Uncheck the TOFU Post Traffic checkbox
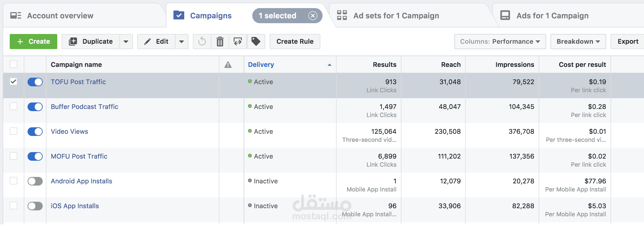The image size is (644, 226). (14, 81)
